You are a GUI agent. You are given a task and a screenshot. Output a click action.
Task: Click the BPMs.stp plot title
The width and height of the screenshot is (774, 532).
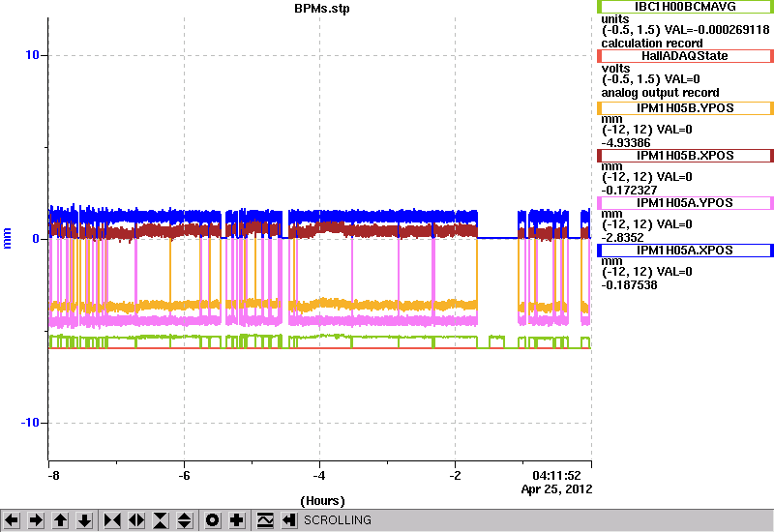click(x=322, y=9)
